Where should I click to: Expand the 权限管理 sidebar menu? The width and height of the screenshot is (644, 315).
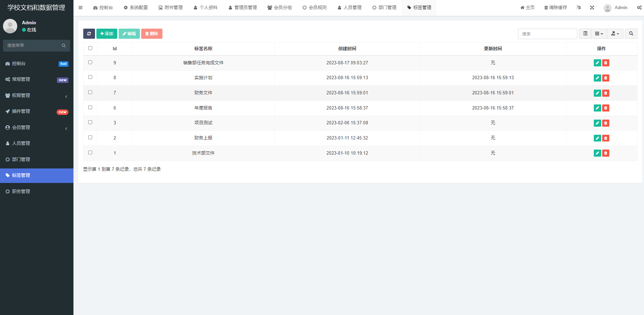36,95
